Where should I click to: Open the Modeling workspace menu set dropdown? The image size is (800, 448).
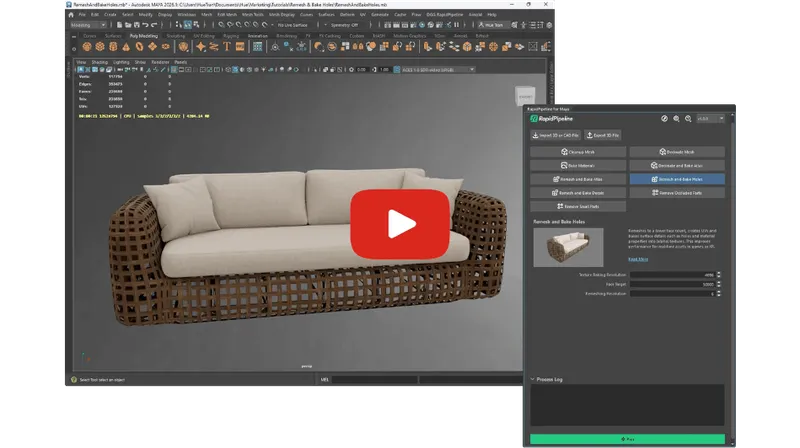88,25
